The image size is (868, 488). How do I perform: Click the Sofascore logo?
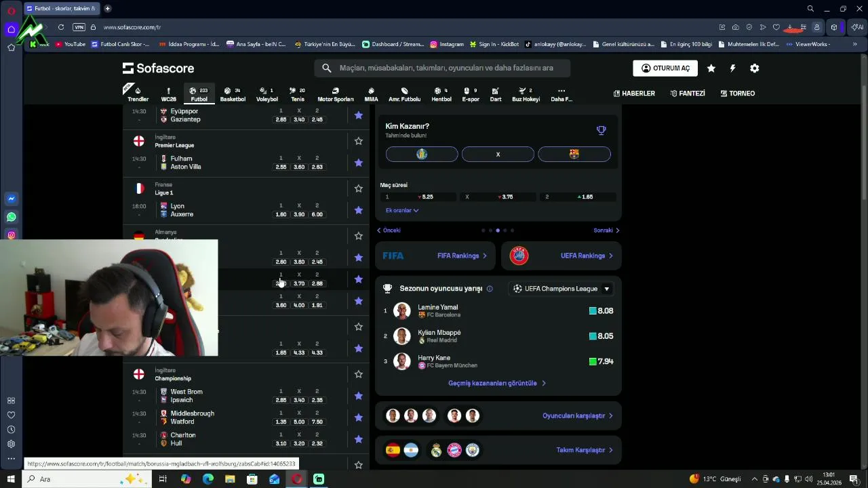(158, 68)
